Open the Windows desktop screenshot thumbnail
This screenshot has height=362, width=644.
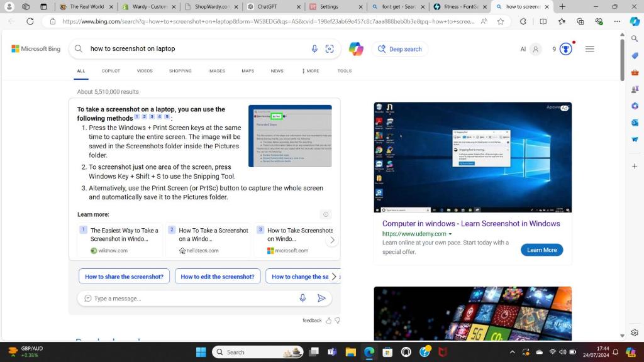point(472,157)
